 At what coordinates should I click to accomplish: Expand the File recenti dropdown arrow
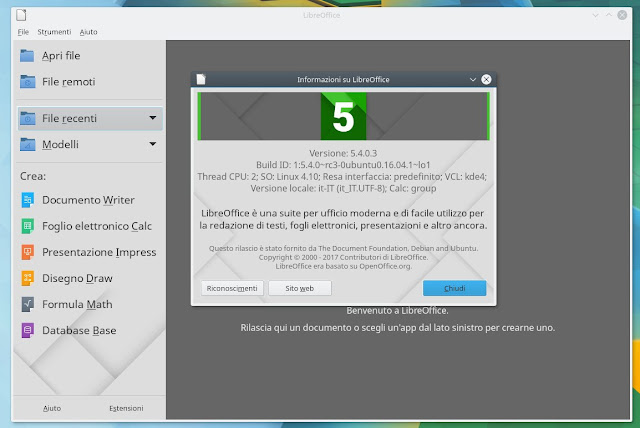153,118
